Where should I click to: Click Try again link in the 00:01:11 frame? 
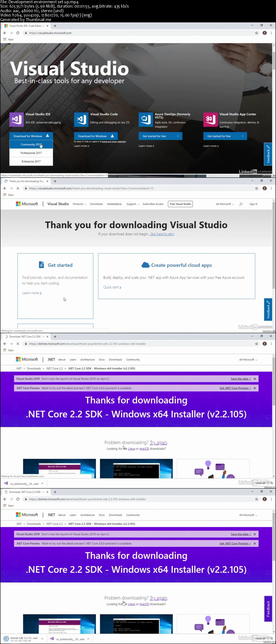click(x=158, y=442)
